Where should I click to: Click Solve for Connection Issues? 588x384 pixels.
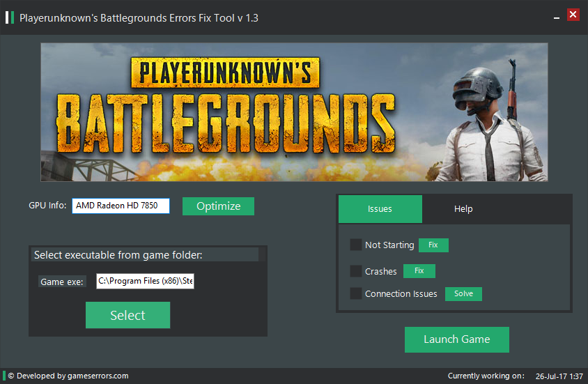[x=463, y=293]
